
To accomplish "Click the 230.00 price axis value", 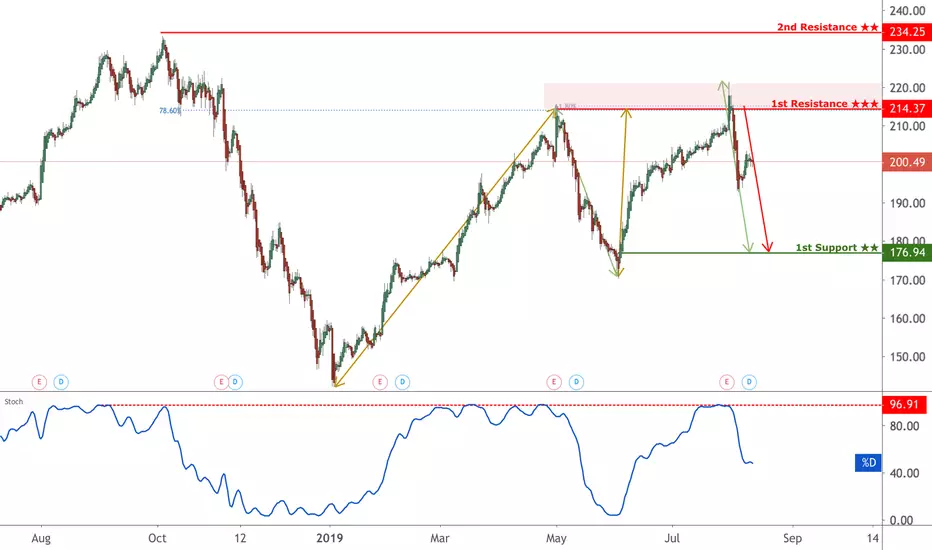I will (x=907, y=49).
